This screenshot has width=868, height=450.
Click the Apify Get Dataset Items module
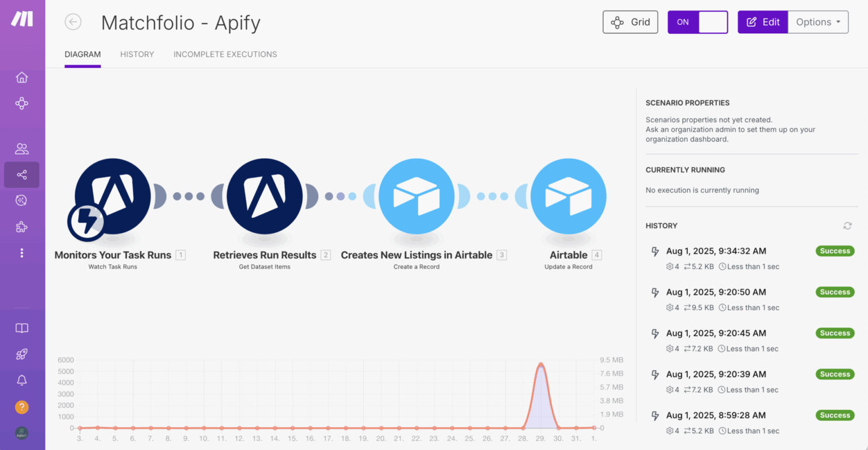click(264, 197)
